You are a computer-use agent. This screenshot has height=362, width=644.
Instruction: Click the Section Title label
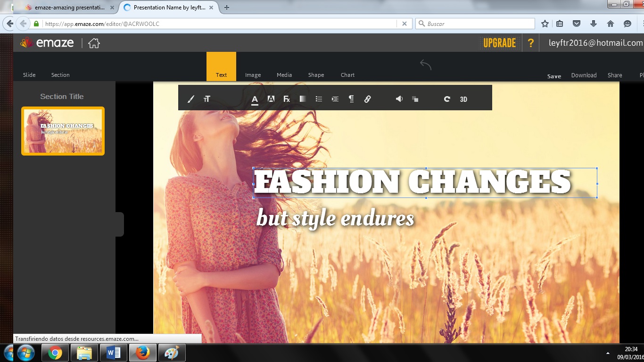(x=62, y=97)
